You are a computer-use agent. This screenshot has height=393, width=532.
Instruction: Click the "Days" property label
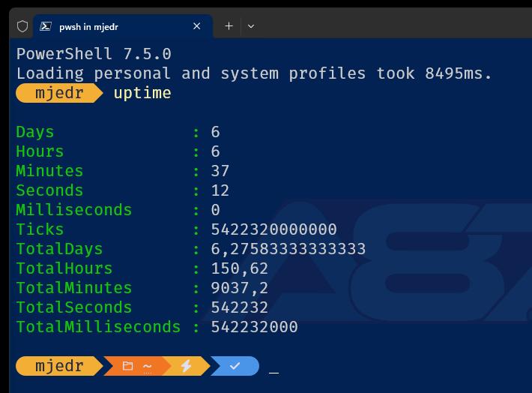click(x=35, y=132)
